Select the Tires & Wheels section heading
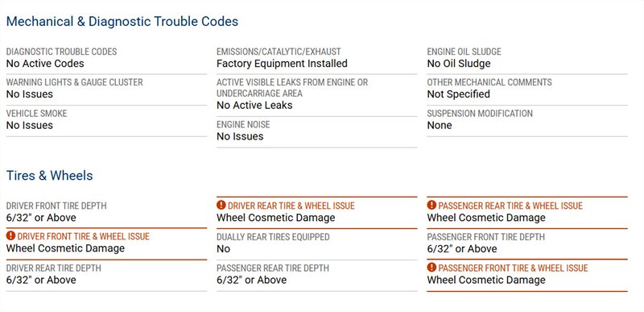The width and height of the screenshot is (644, 312). tap(49, 176)
